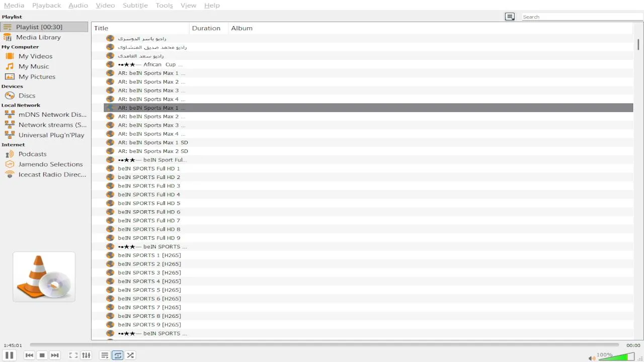The width and height of the screenshot is (644, 362).
Task: Toggle random shuffle playback
Action: click(x=130, y=355)
